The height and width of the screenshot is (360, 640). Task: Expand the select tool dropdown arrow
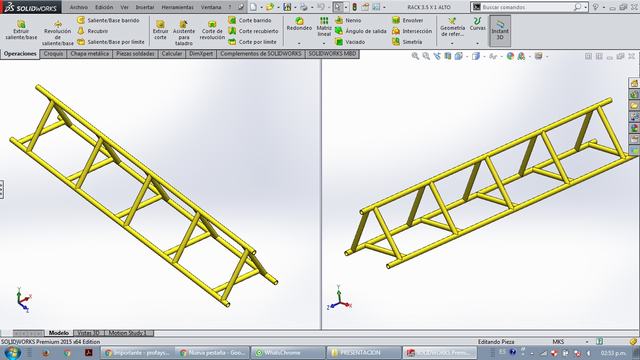point(346,7)
